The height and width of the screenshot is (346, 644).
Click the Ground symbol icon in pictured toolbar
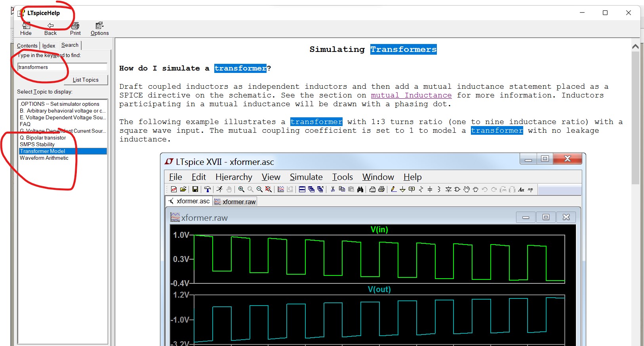coord(402,189)
